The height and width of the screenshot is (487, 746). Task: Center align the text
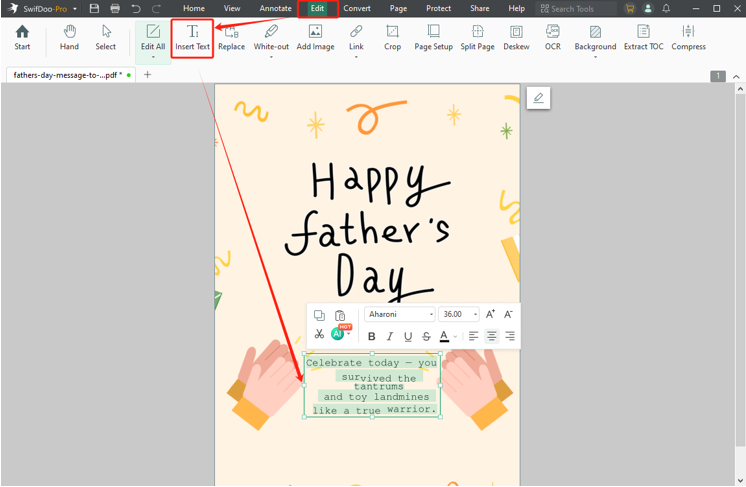491,336
